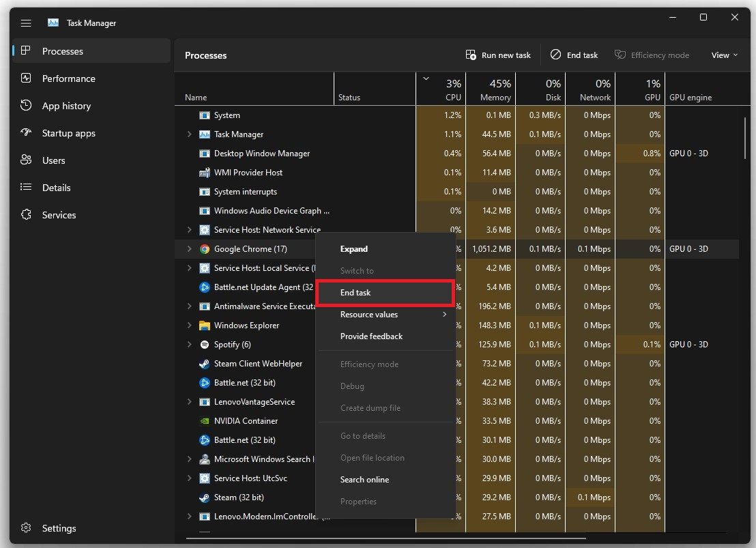Open Settings at the sidebar bottom
Viewport: 756px width, 548px height.
tap(59, 528)
